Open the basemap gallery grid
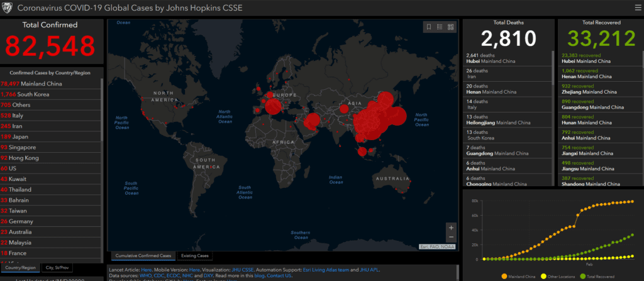This screenshot has width=644, height=281. pyautogui.click(x=450, y=27)
